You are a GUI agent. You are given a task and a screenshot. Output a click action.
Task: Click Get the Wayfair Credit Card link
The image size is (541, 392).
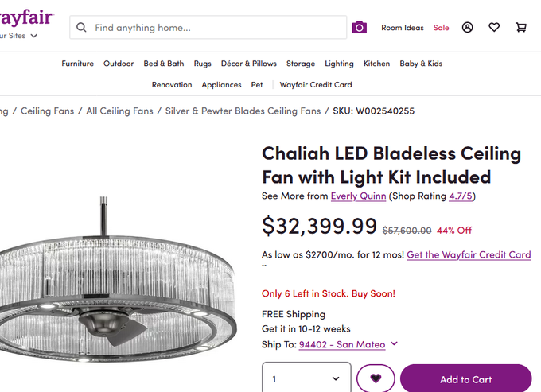469,255
